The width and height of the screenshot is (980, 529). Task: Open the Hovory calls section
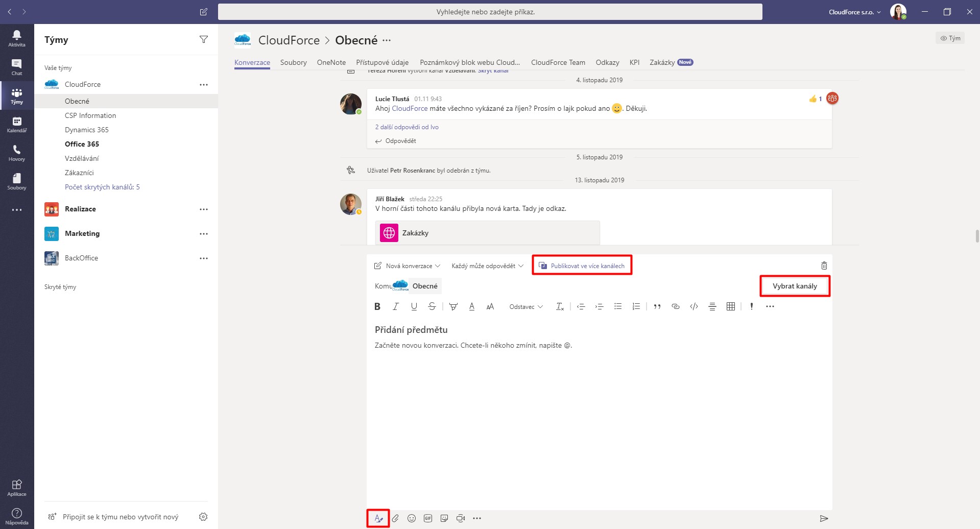point(17,153)
